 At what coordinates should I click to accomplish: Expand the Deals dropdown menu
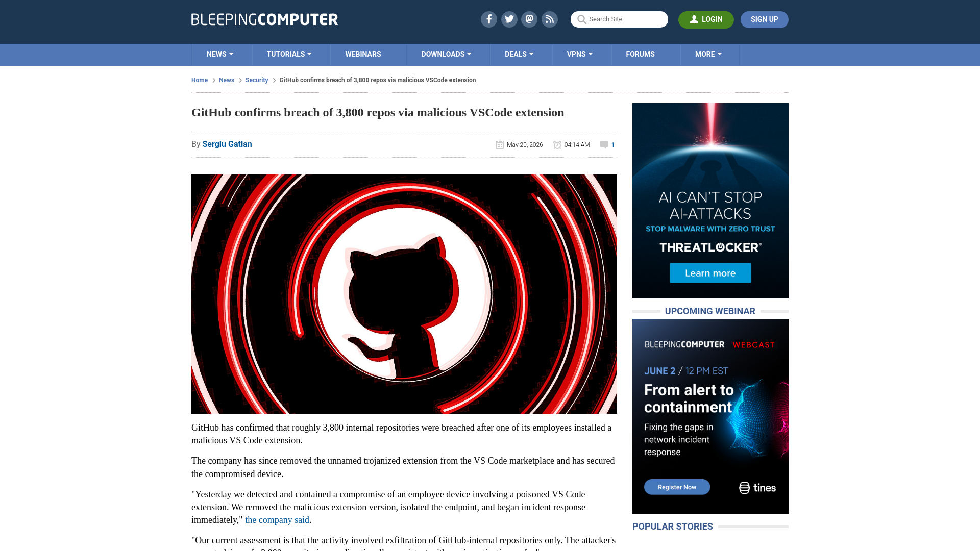519,54
